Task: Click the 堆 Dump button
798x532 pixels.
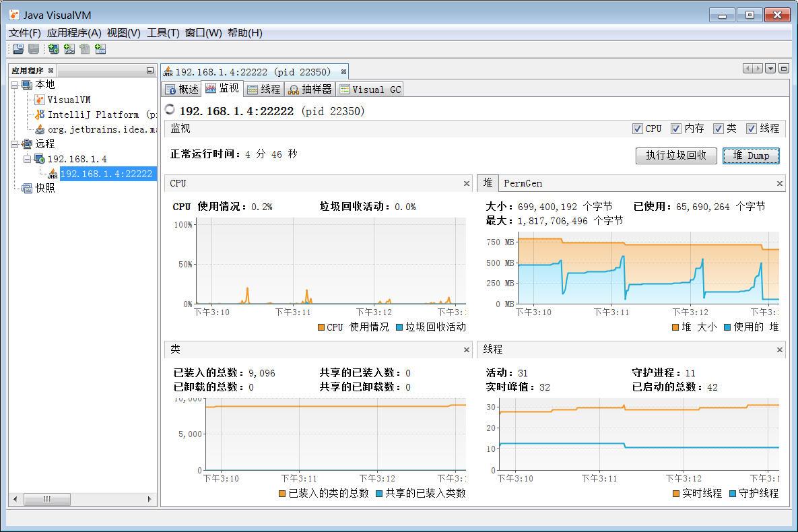Action: click(751, 156)
